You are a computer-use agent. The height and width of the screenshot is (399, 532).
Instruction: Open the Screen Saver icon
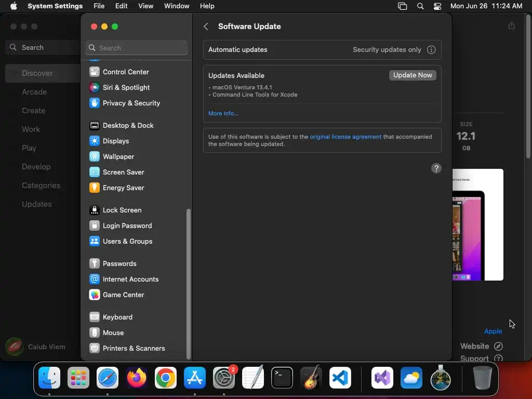(x=95, y=172)
